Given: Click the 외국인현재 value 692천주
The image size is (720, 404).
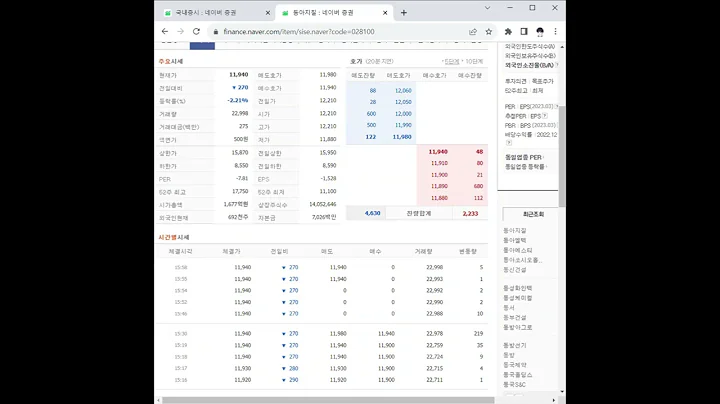Looking at the screenshot, I should point(238,217).
